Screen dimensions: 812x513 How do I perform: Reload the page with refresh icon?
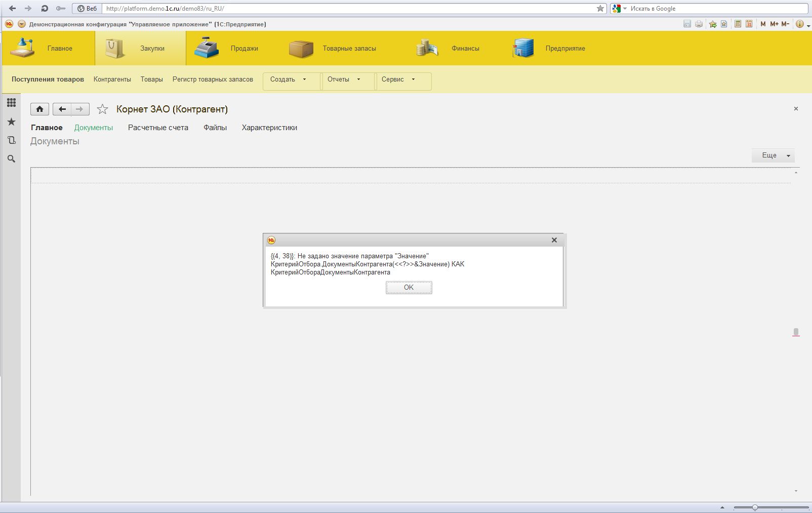pos(45,8)
